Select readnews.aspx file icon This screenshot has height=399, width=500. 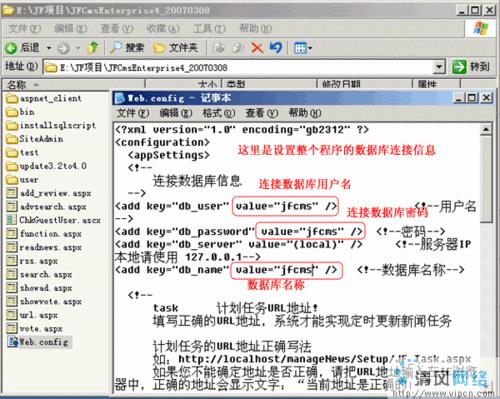click(x=12, y=248)
